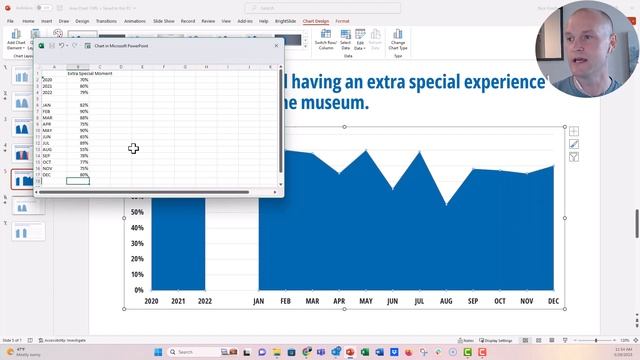
Task: Select the slide 2 thumbnail
Action: click(22, 102)
